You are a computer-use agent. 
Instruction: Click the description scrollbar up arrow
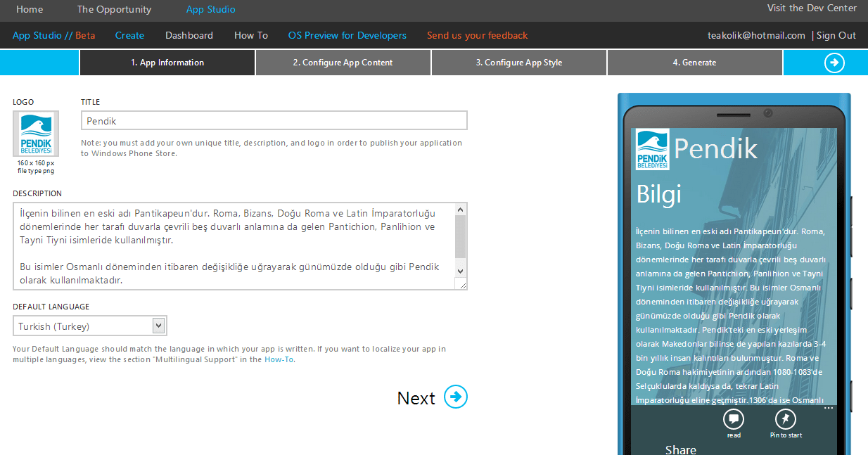pos(460,209)
